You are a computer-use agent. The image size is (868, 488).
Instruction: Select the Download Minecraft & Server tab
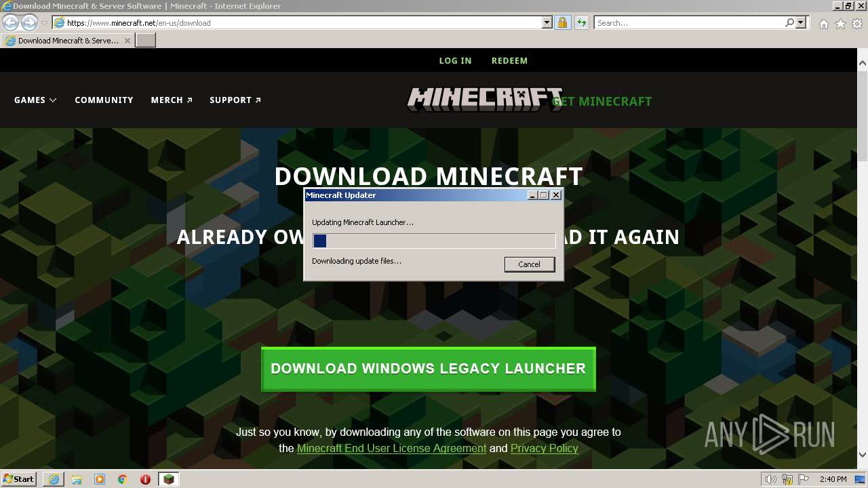67,40
